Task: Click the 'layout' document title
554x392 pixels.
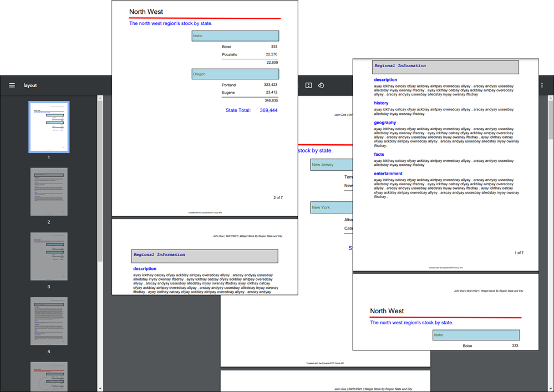Action: [30, 85]
